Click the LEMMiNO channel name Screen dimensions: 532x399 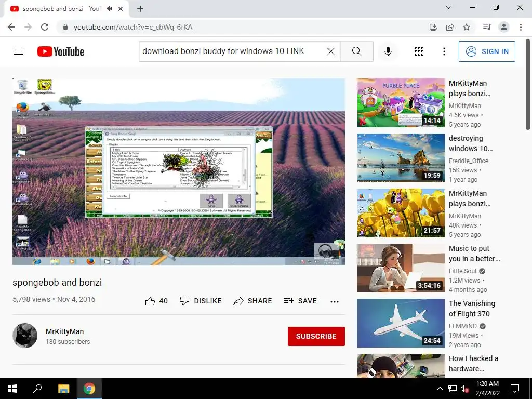463,326
